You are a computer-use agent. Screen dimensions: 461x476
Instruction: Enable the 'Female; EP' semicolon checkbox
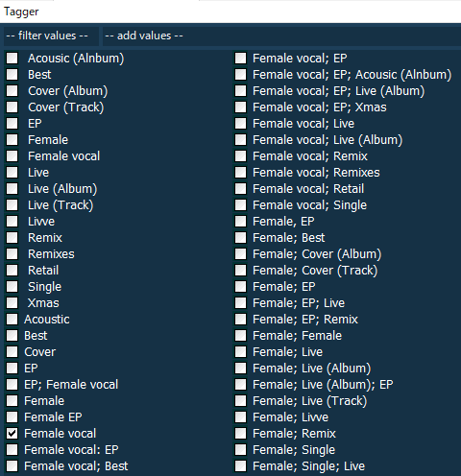coord(240,286)
